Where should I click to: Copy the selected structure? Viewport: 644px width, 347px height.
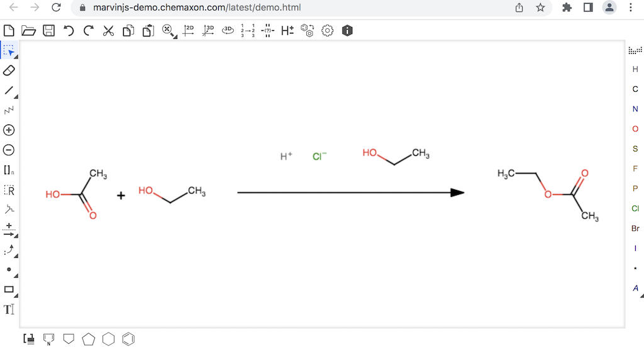[128, 30]
